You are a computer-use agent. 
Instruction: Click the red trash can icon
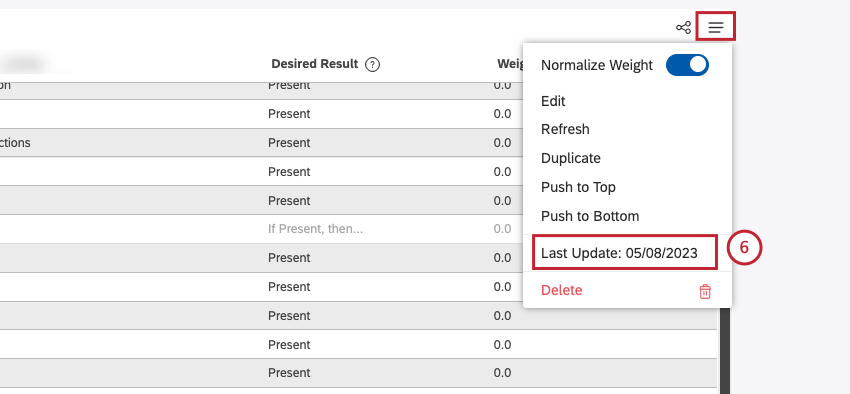[x=705, y=291]
